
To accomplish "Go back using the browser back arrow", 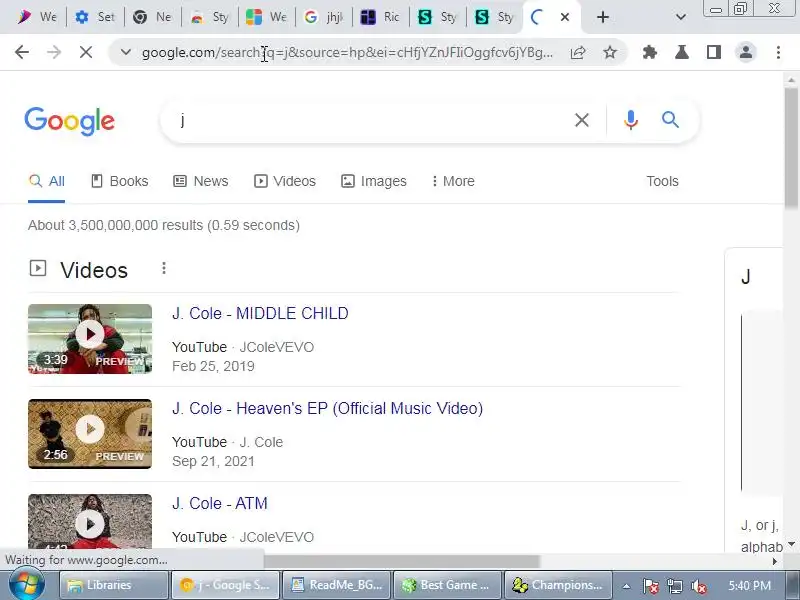I will (x=22, y=52).
